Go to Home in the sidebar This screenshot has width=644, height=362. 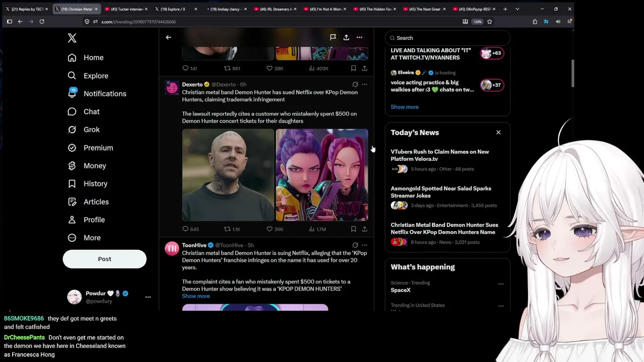tap(86, 58)
